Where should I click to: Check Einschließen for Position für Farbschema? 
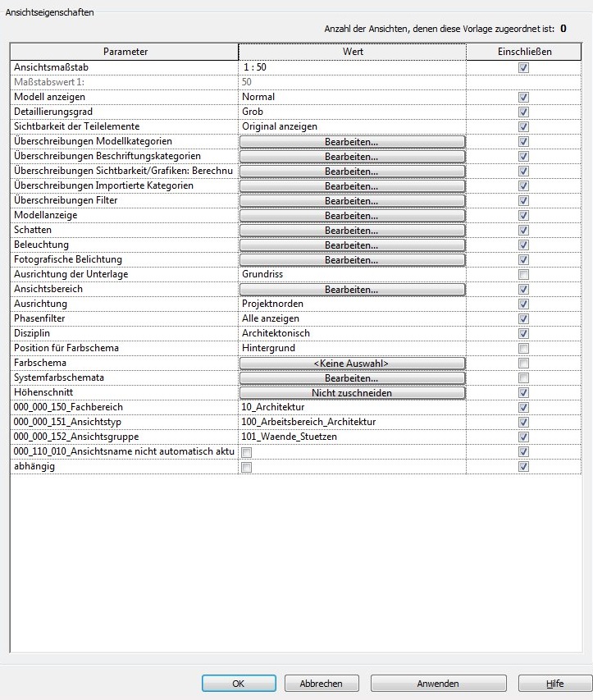523,349
